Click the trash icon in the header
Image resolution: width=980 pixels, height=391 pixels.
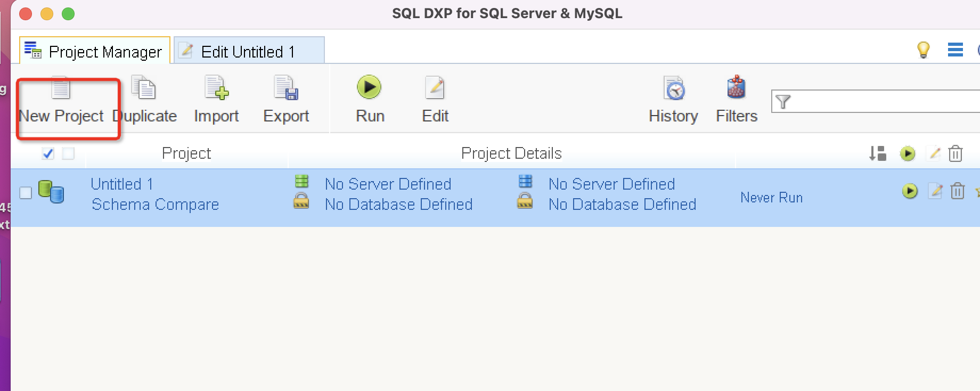click(956, 153)
